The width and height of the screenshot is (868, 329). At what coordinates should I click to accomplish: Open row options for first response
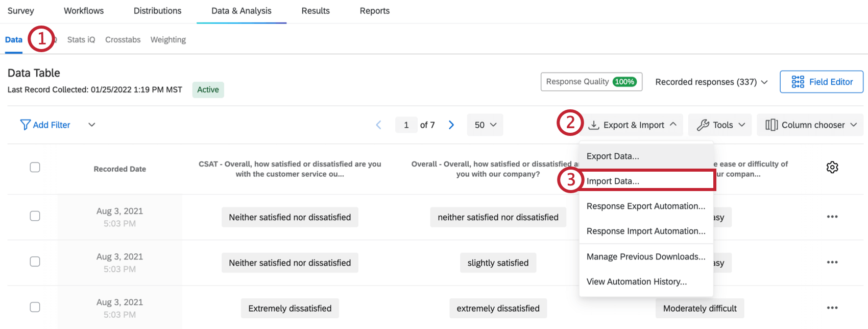coord(832,217)
